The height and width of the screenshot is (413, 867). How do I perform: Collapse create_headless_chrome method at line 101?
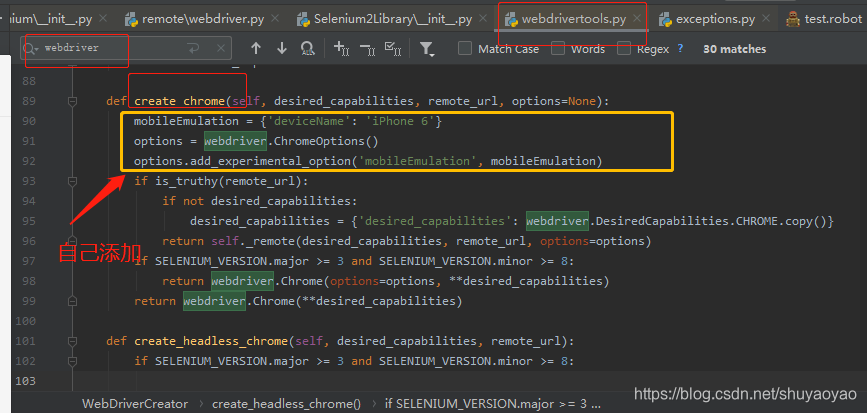coord(72,341)
